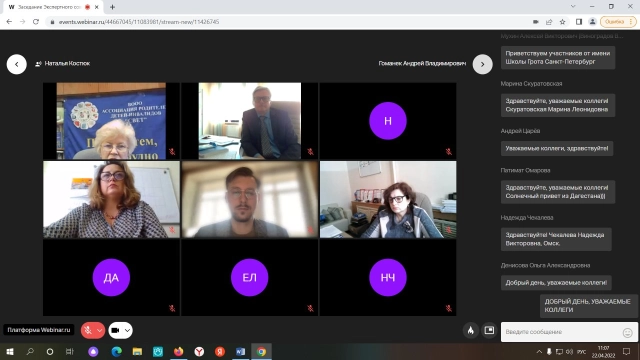
Task: Open the picture-in-picture layout icon
Action: pyautogui.click(x=489, y=330)
